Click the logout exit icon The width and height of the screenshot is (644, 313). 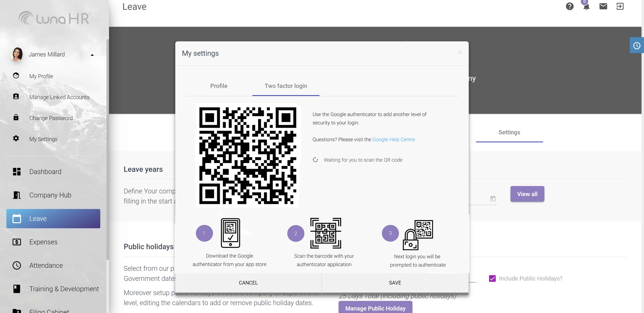pyautogui.click(x=620, y=6)
